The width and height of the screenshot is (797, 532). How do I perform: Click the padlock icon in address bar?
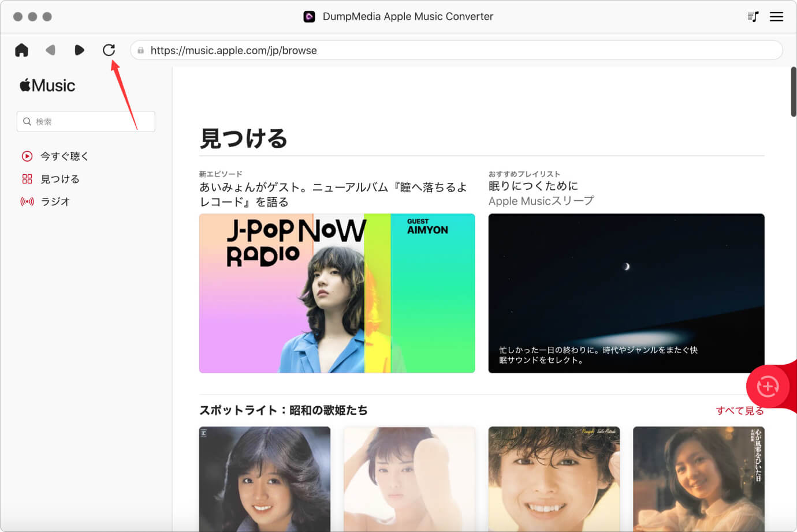click(x=140, y=50)
